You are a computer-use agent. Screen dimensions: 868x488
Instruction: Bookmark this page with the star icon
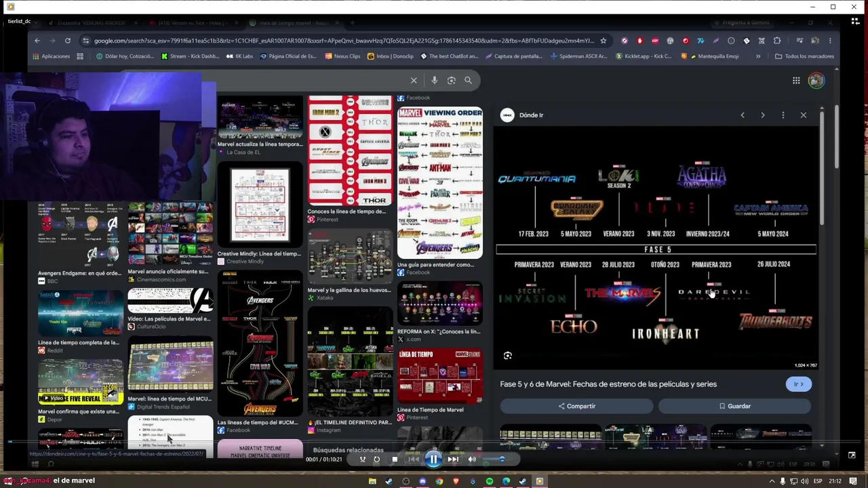click(603, 41)
